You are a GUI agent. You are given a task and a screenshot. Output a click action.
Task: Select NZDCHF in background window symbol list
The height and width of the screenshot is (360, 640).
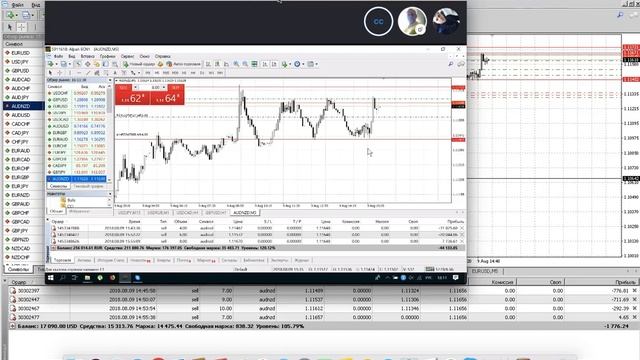tap(23, 257)
